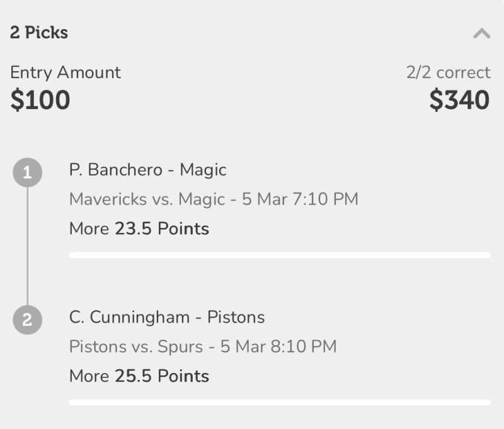Click the 2/2 correct status text
Image resolution: width=504 pixels, height=429 pixels.
[x=448, y=72]
